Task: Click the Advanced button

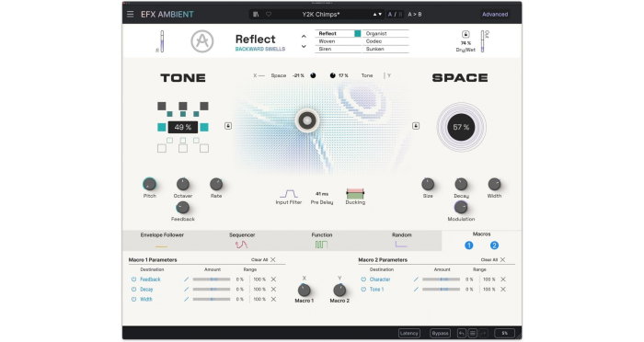Action: click(495, 15)
